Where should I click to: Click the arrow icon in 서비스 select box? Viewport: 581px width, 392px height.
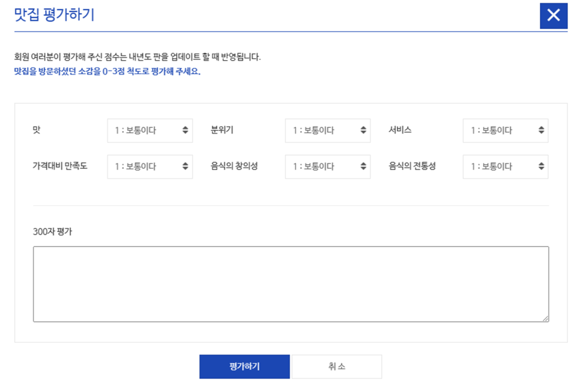point(541,130)
